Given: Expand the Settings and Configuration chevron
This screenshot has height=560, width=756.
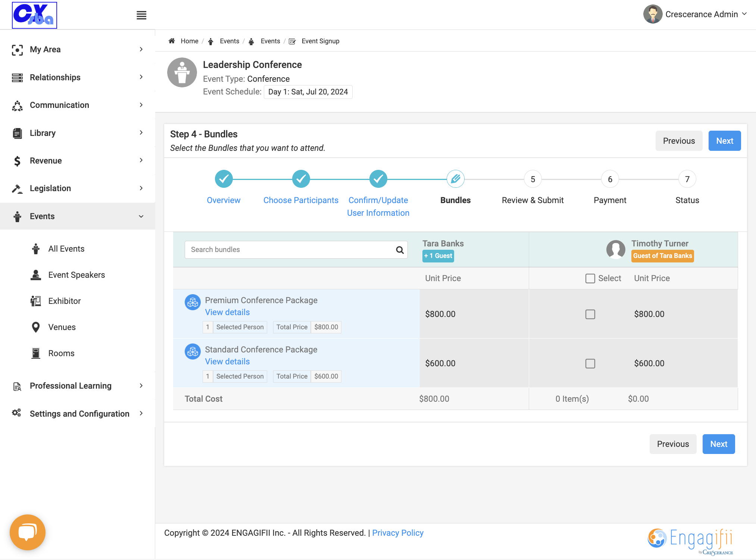Looking at the screenshot, I should [141, 413].
